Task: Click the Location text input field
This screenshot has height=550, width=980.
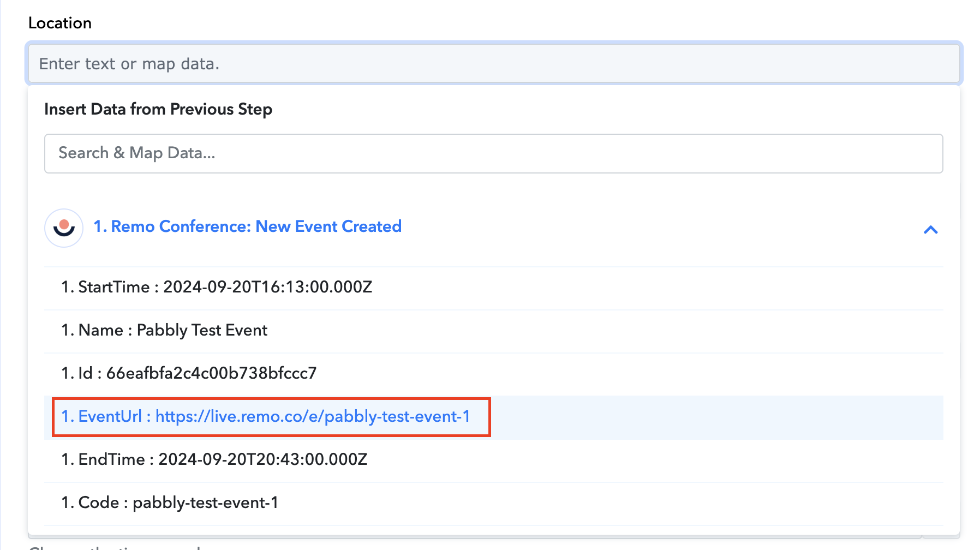Action: (x=494, y=64)
